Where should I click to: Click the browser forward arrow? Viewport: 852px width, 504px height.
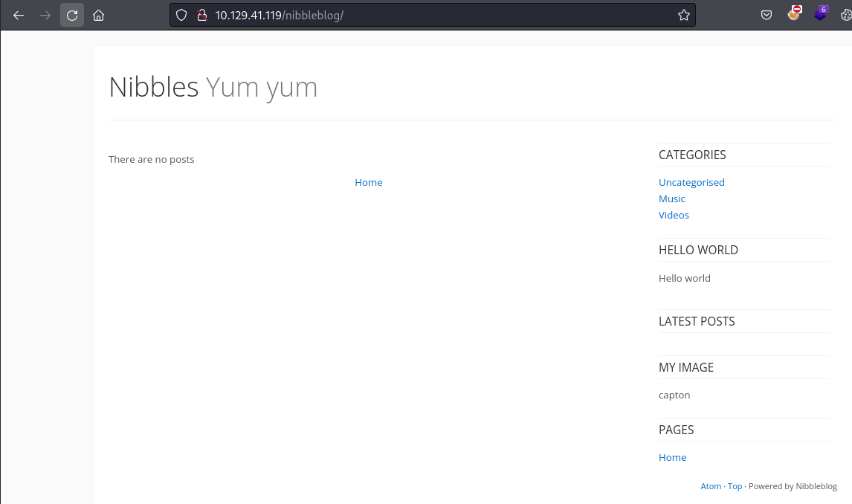pos(45,15)
